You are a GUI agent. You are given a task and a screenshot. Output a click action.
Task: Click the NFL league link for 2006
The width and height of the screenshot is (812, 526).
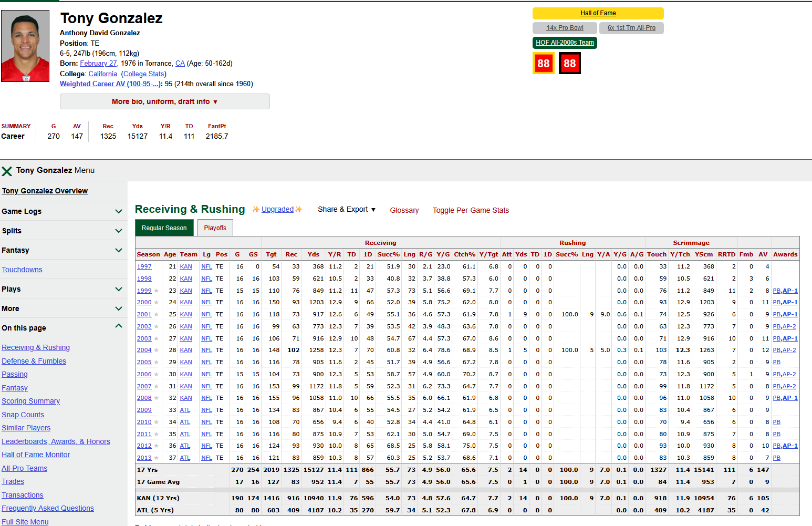tap(207, 374)
